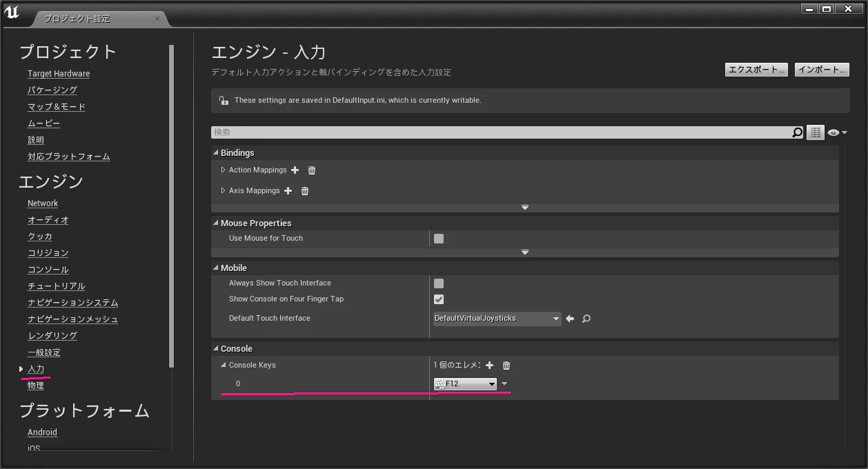Open Target Hardware settings
The height and width of the screenshot is (469, 868).
(59, 74)
